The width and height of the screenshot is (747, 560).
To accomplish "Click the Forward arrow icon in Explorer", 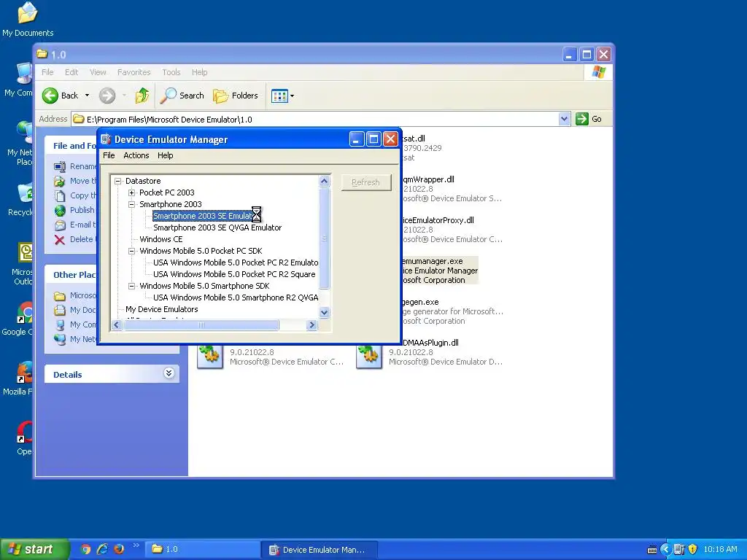I will click(107, 96).
